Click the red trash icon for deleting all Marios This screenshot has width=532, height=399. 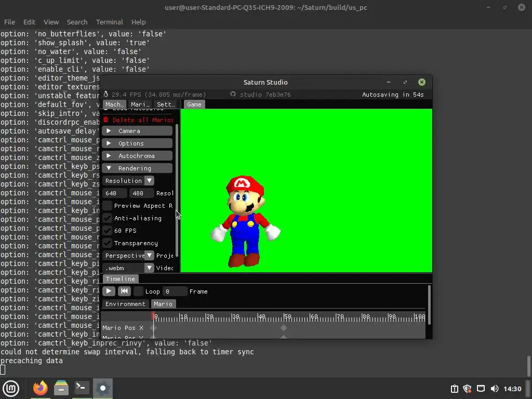pyautogui.click(x=106, y=120)
